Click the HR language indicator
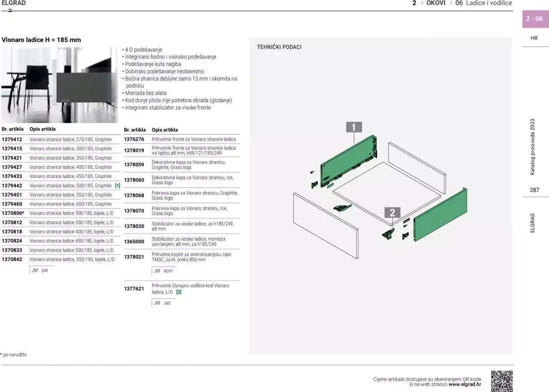 pos(534,38)
